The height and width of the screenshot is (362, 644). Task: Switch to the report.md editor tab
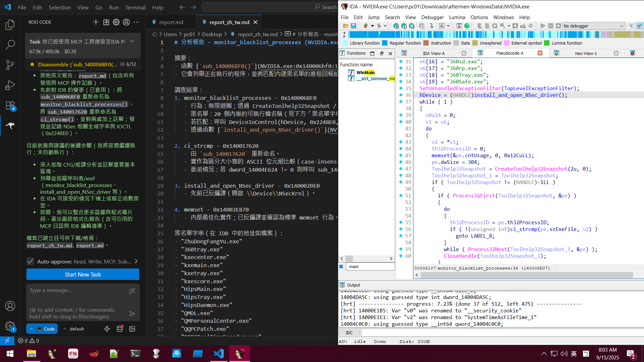click(171, 22)
